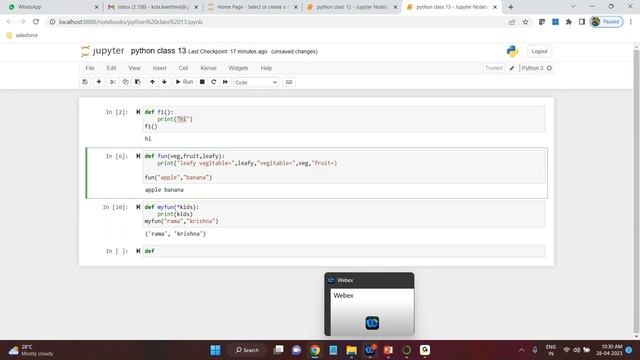Open the command palette keyboard icon
Image resolution: width=640 pixels, height=360 pixels.
click(x=289, y=82)
